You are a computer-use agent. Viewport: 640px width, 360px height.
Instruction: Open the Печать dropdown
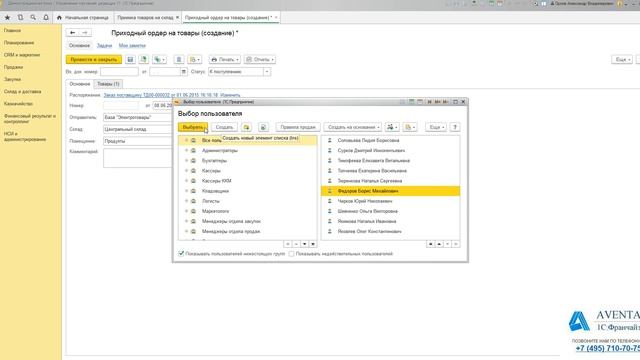225,60
